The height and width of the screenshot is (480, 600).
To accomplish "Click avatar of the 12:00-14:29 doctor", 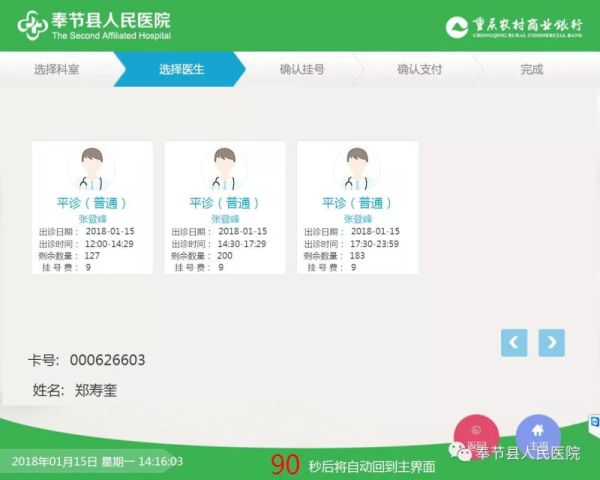I will pyautogui.click(x=92, y=168).
